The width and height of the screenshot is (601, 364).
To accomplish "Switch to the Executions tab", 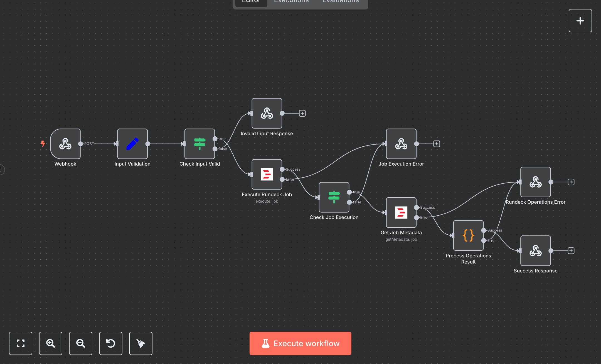I will click(x=291, y=2).
